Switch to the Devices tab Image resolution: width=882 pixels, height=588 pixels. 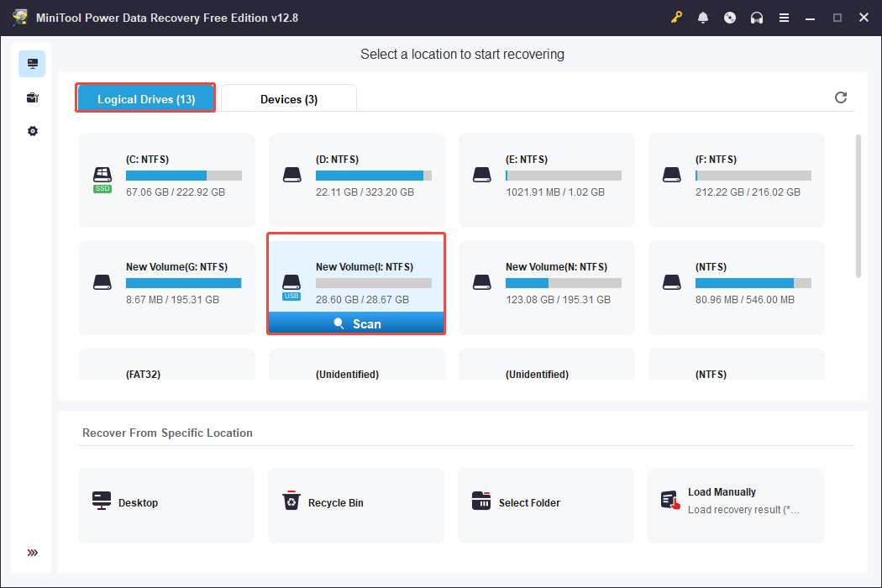point(289,98)
